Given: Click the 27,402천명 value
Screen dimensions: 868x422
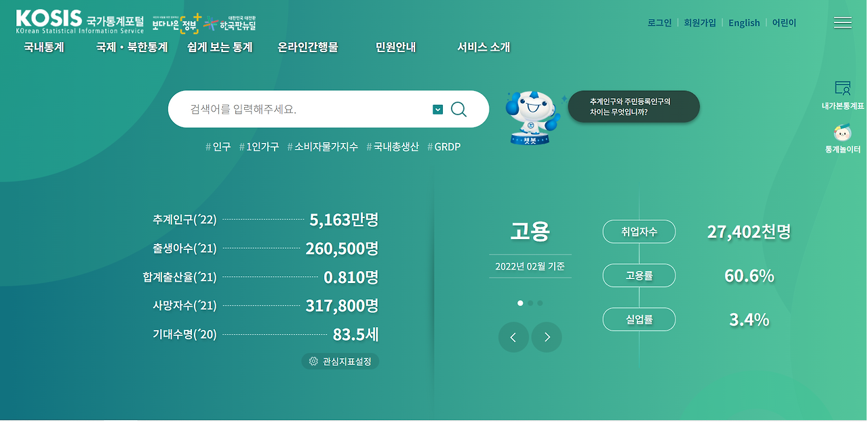Looking at the screenshot, I should (749, 232).
